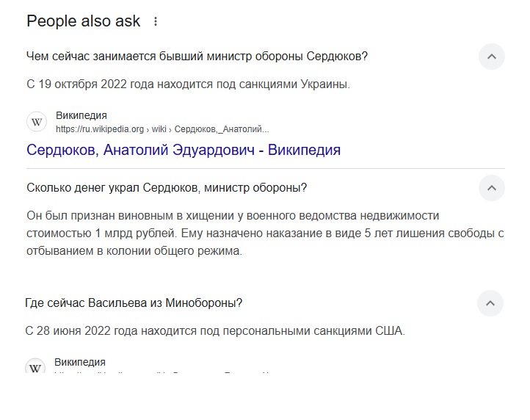
Task: Click the Сердюков,_Анатолий… breadcrumb segment
Action: point(222,129)
